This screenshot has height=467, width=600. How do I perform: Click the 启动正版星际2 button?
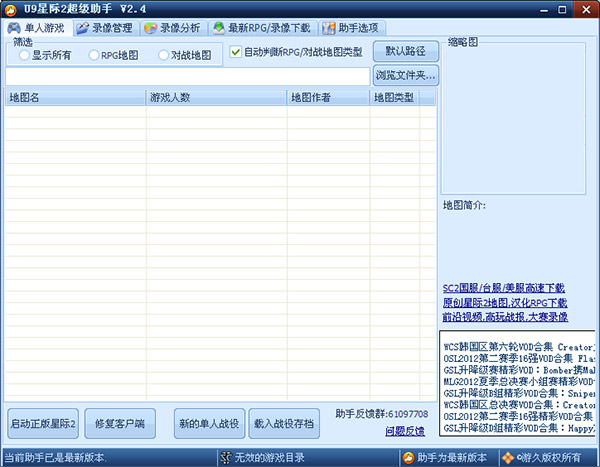click(x=43, y=423)
